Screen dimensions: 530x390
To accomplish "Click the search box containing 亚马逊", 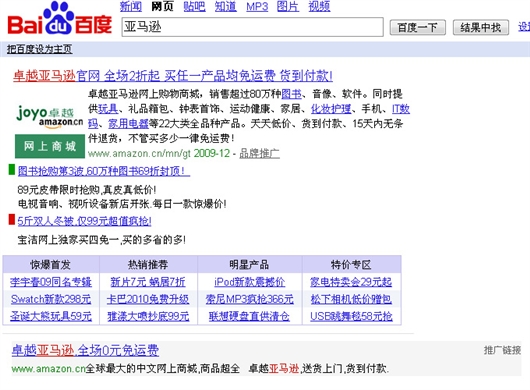I will (x=252, y=27).
